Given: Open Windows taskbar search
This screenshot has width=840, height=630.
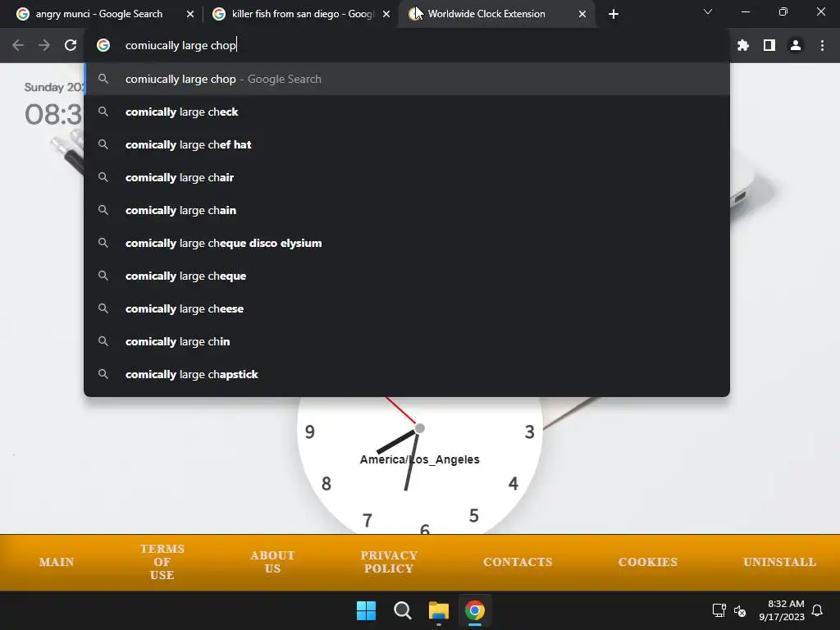Looking at the screenshot, I should pos(402,610).
